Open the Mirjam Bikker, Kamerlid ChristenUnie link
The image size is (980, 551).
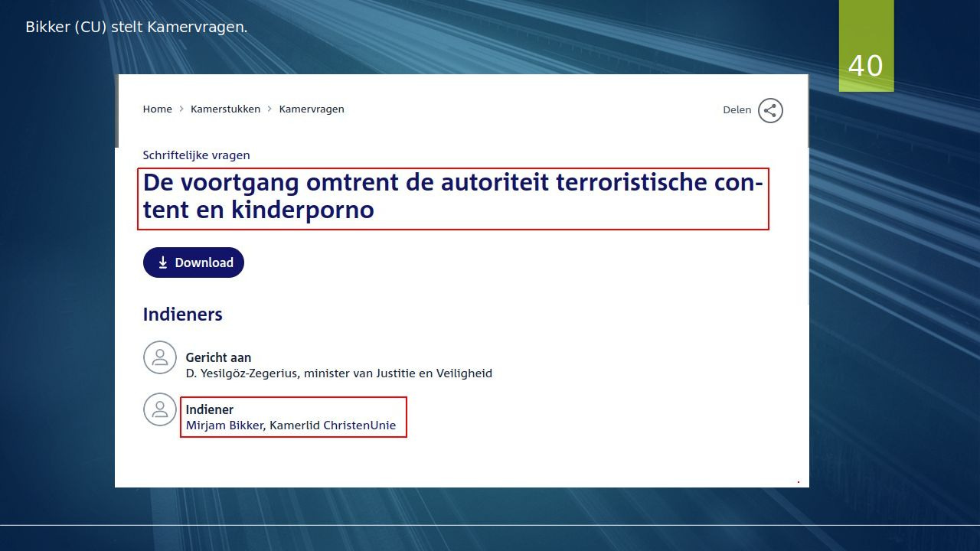(291, 425)
